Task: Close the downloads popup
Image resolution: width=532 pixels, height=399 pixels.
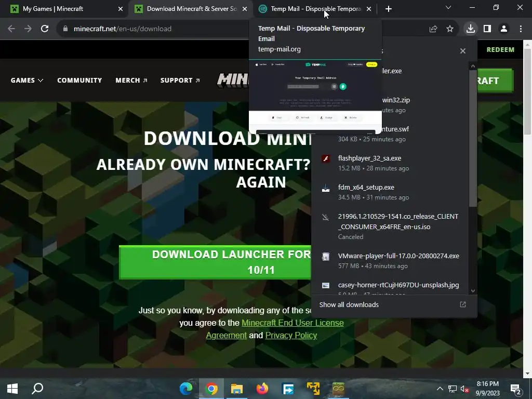Action: point(463,51)
